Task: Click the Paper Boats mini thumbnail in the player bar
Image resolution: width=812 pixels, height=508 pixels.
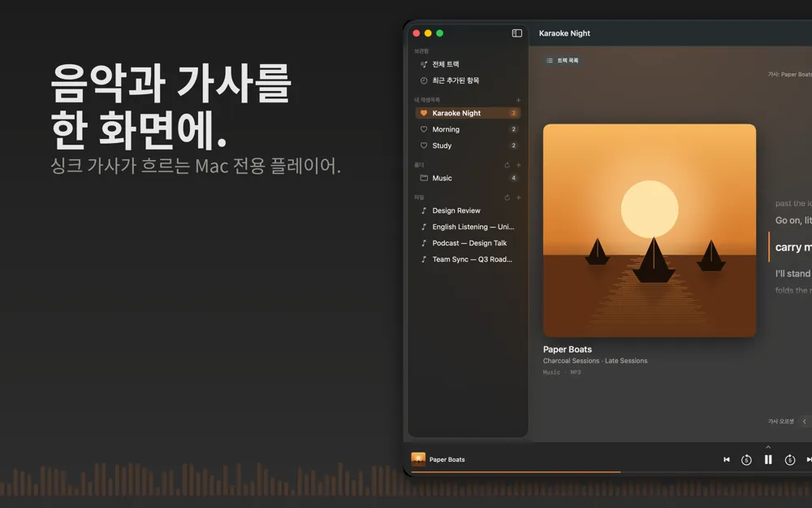Action: click(x=418, y=459)
